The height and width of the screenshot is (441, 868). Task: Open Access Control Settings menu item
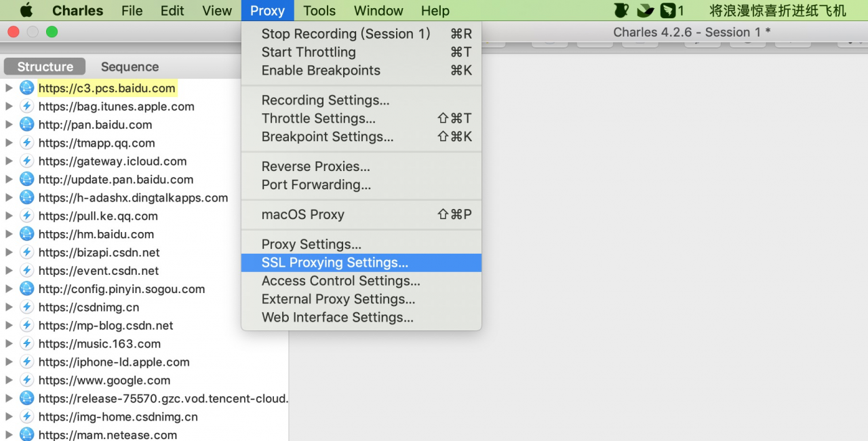361,281
